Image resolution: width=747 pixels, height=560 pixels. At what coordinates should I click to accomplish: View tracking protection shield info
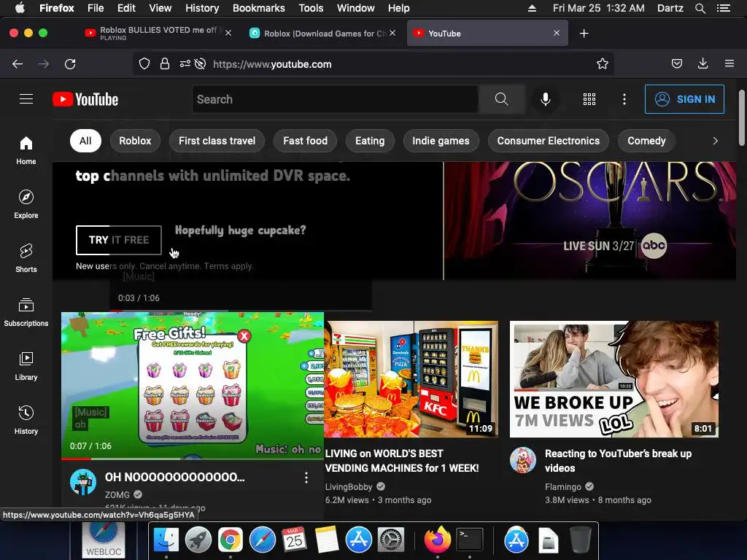click(x=144, y=64)
